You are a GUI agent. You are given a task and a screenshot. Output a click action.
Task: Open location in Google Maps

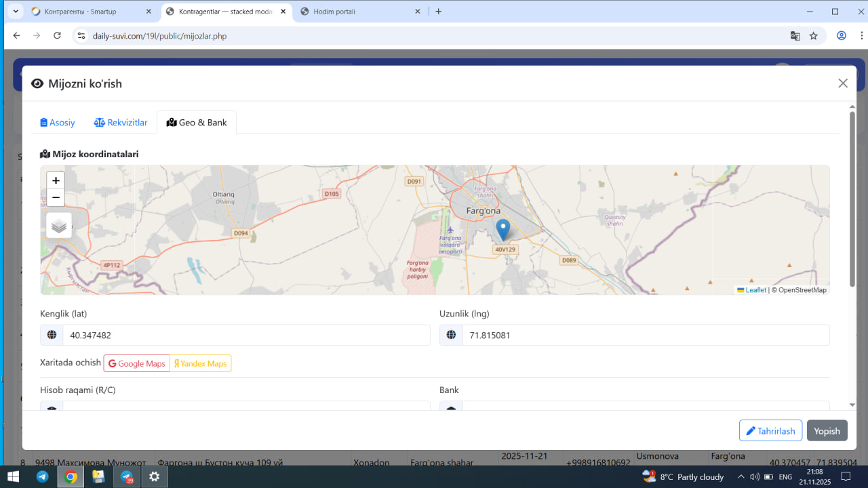point(137,364)
